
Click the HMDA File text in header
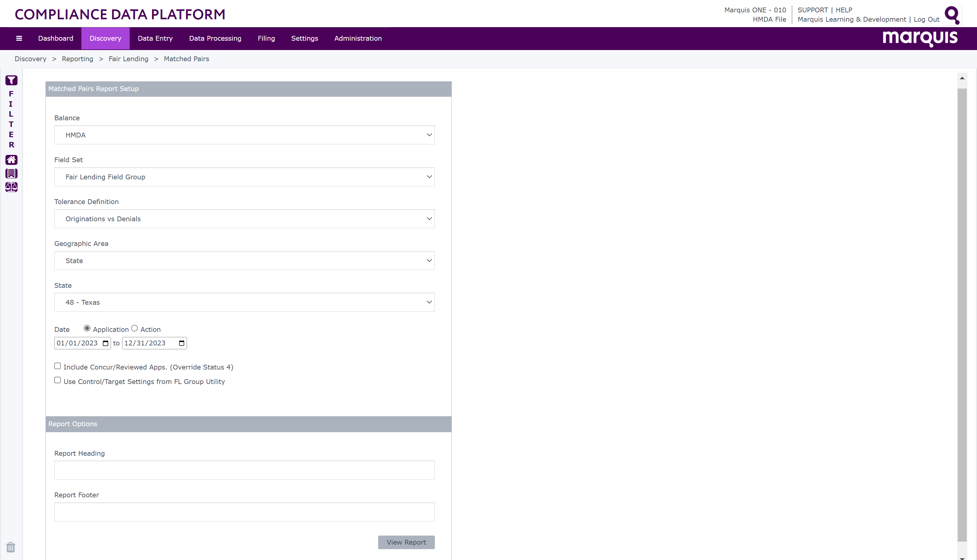[769, 19]
